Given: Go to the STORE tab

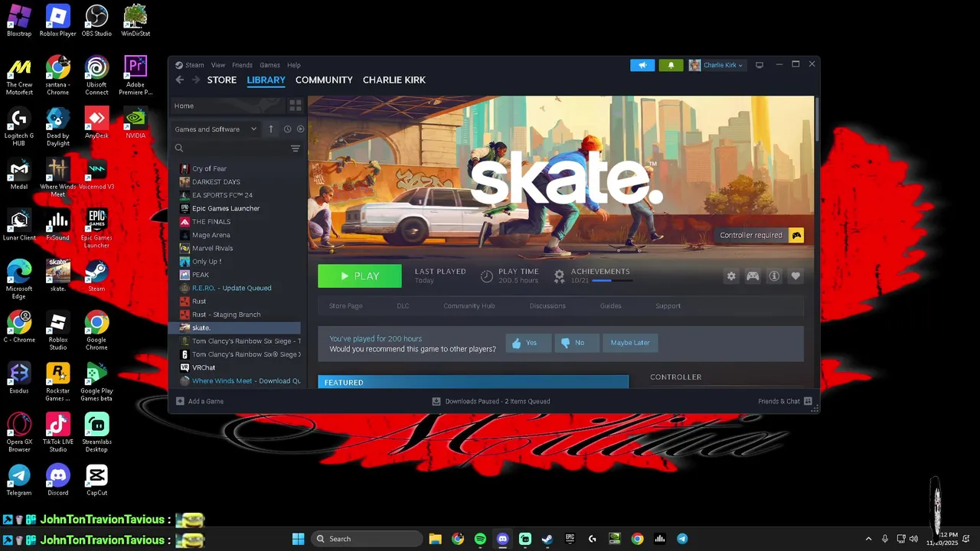Looking at the screenshot, I should click(x=222, y=80).
